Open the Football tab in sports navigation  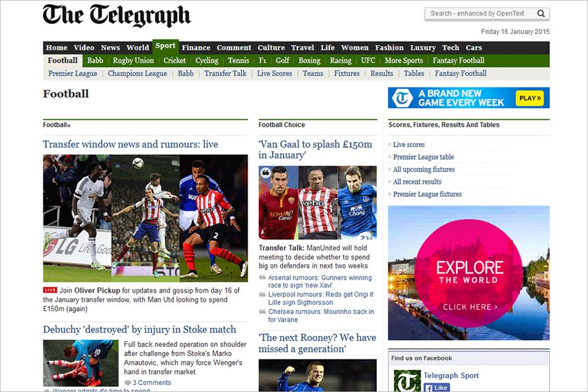[62, 60]
